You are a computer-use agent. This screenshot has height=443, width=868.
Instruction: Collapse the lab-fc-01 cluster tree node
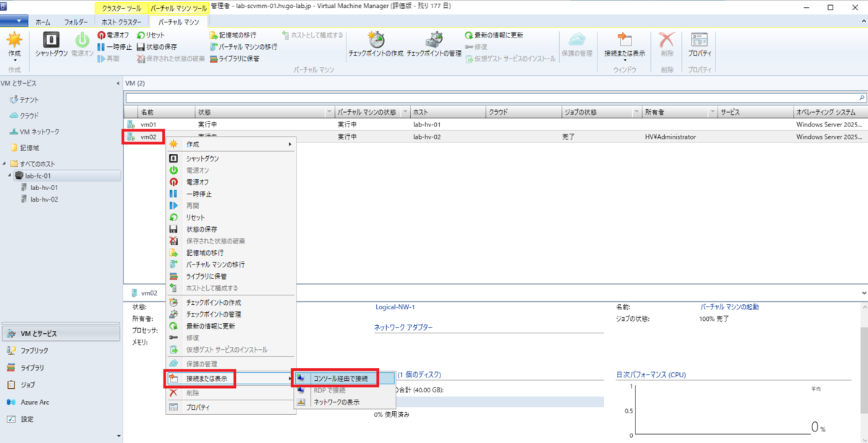pos(10,176)
